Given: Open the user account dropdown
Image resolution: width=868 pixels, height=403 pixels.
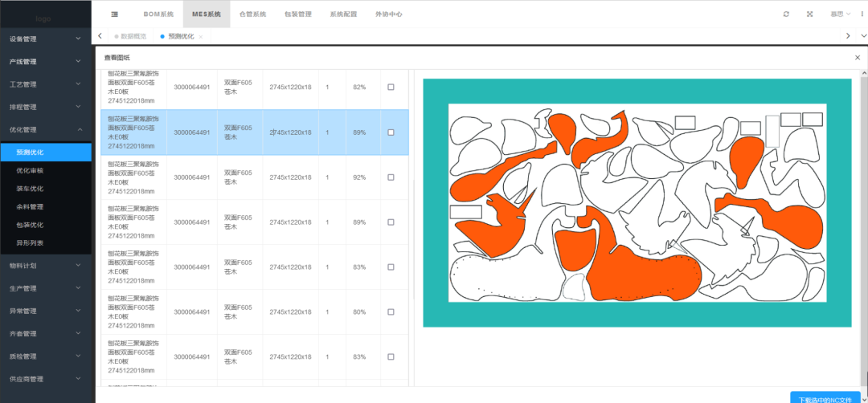Looking at the screenshot, I should [x=840, y=14].
